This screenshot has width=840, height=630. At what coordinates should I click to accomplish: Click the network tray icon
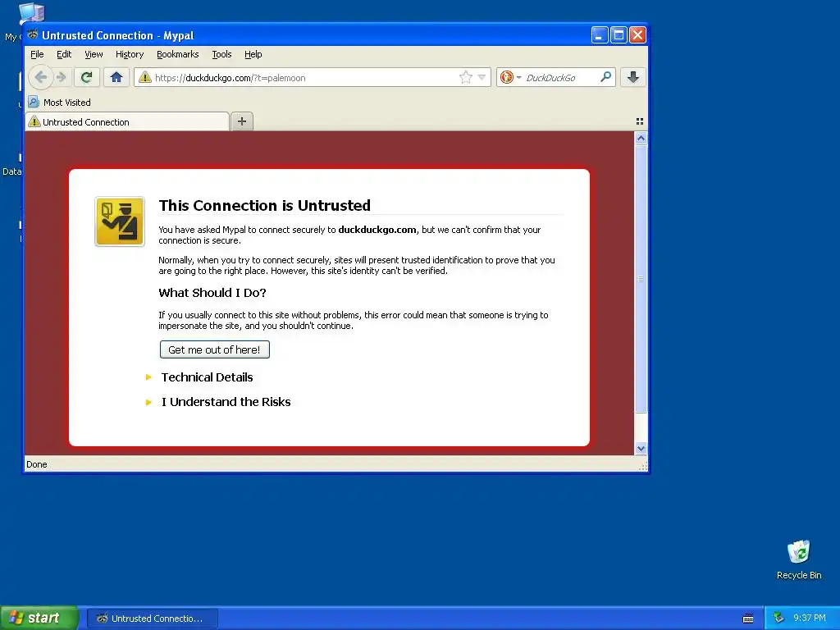779,618
